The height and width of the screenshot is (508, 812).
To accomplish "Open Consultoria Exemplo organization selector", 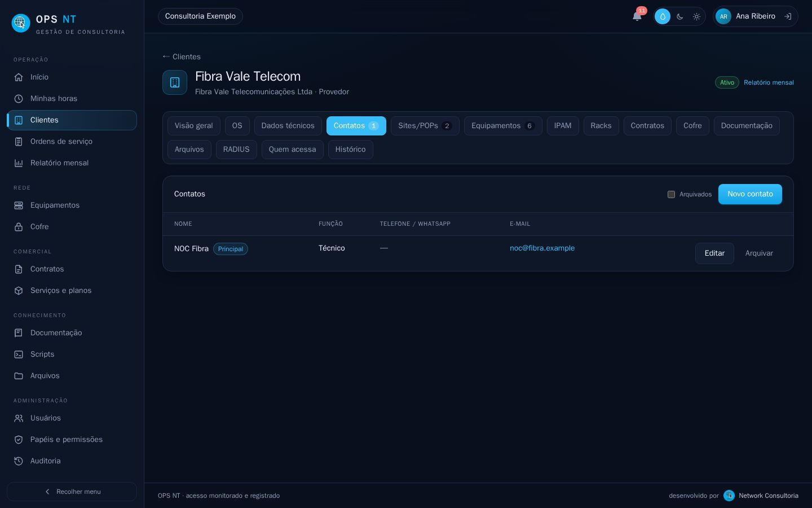I will (200, 16).
